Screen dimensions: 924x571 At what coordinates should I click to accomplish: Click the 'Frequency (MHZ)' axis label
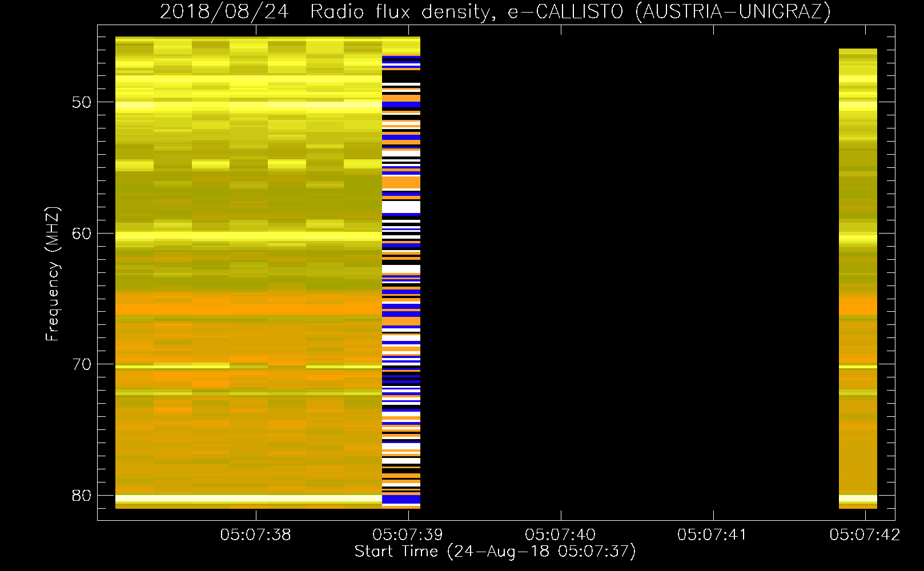tap(53, 274)
